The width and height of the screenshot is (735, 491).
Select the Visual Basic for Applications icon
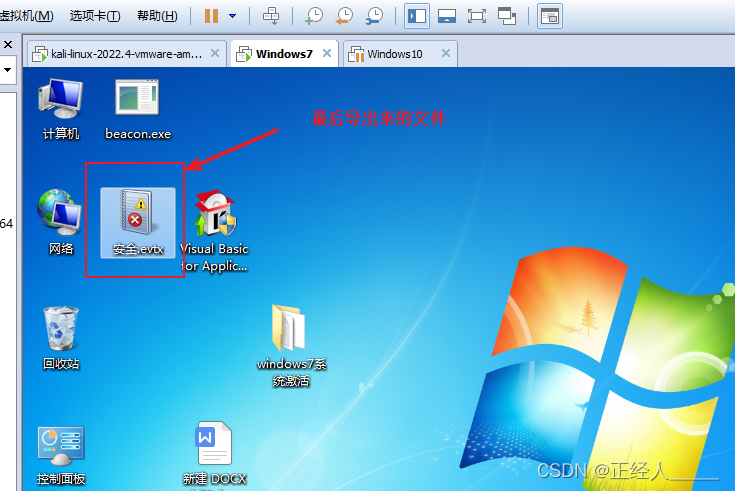click(x=215, y=231)
